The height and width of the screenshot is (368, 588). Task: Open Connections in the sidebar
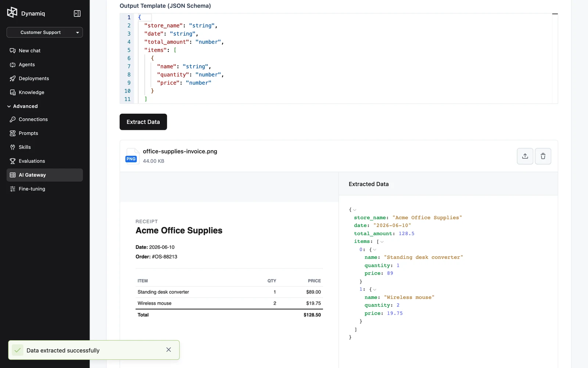[44, 119]
